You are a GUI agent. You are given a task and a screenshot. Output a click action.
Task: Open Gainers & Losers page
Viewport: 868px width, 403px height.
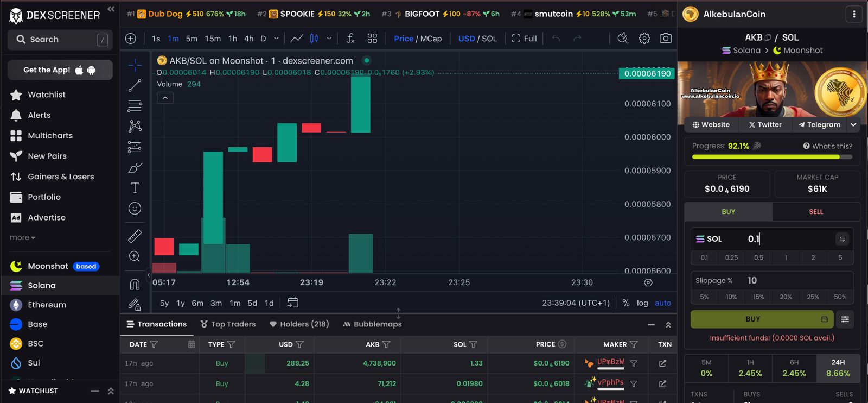point(60,177)
